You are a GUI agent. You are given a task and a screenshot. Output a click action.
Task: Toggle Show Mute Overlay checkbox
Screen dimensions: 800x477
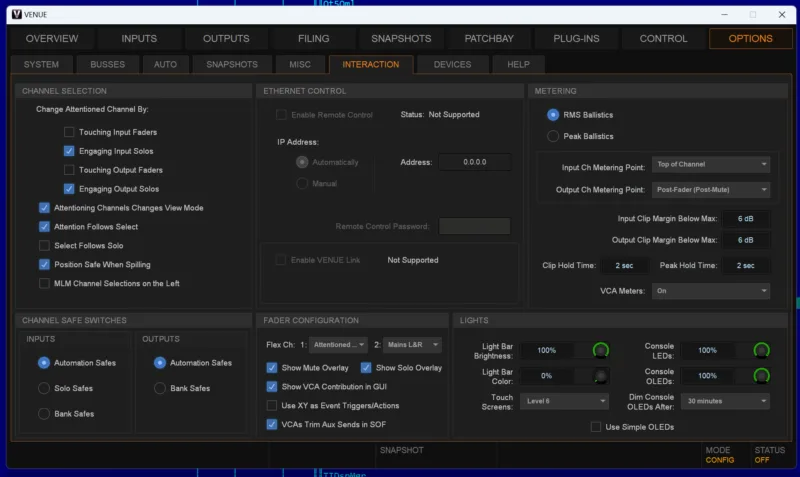[272, 368]
